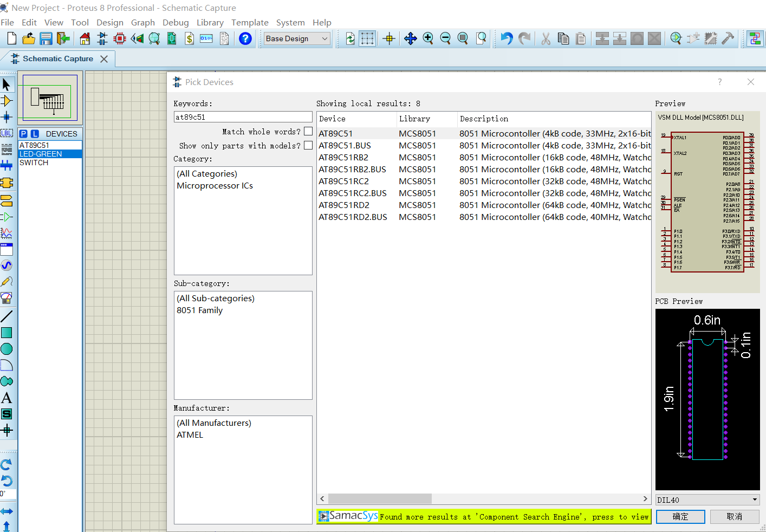Select the 2D Graphics Circle tool
The width and height of the screenshot is (766, 532).
pyautogui.click(x=7, y=349)
